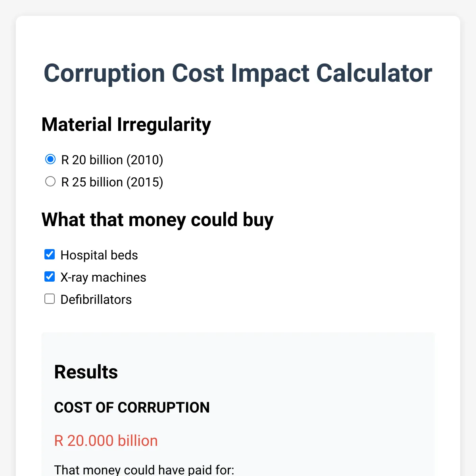Click the "Defibrillators" label text
The width and height of the screenshot is (476, 476).
(96, 299)
